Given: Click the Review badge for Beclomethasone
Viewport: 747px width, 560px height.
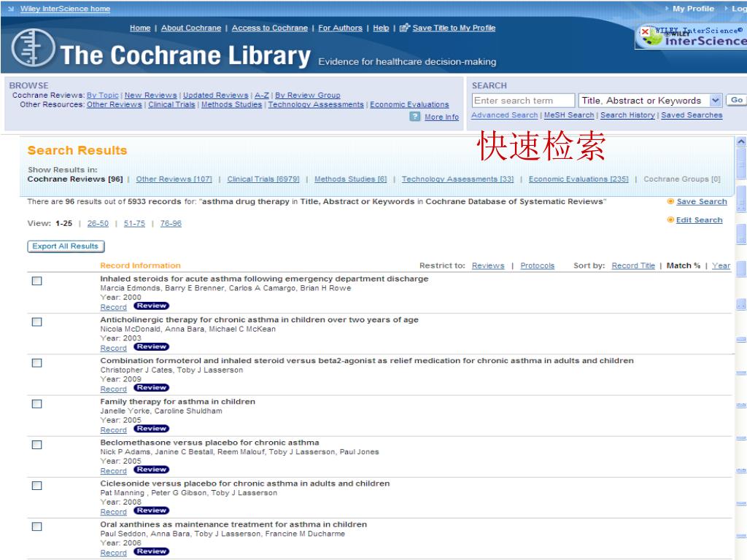Looking at the screenshot, I should pyautogui.click(x=152, y=470).
